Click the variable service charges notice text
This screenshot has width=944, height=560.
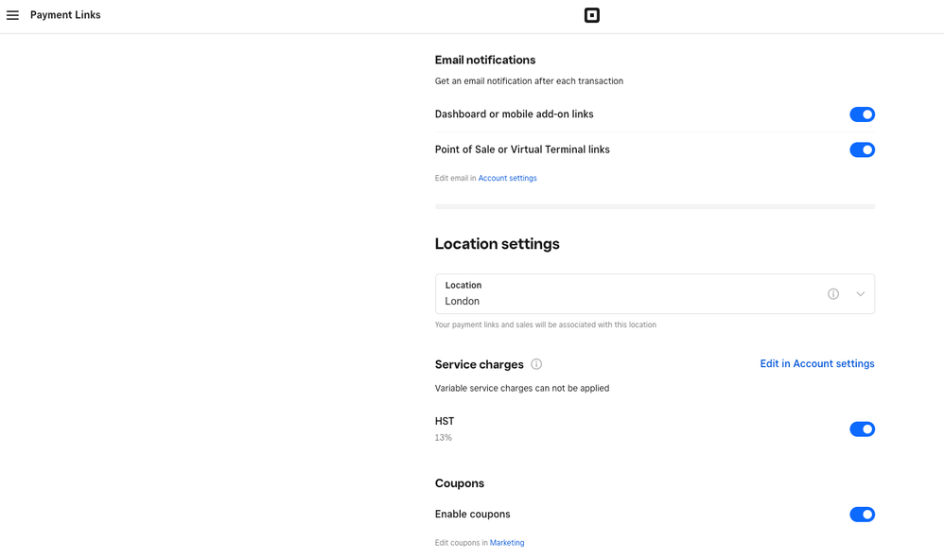(x=521, y=388)
